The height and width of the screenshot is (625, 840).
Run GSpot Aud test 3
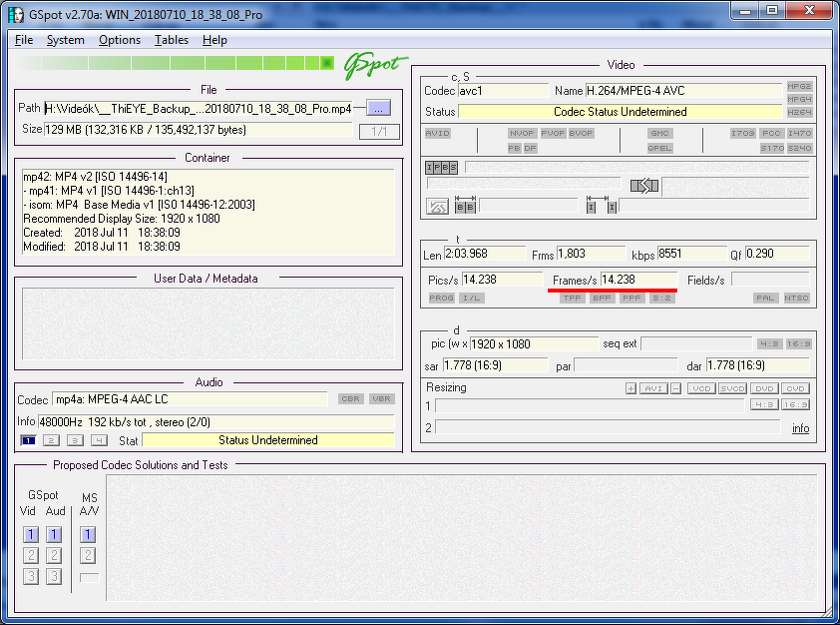[54, 577]
